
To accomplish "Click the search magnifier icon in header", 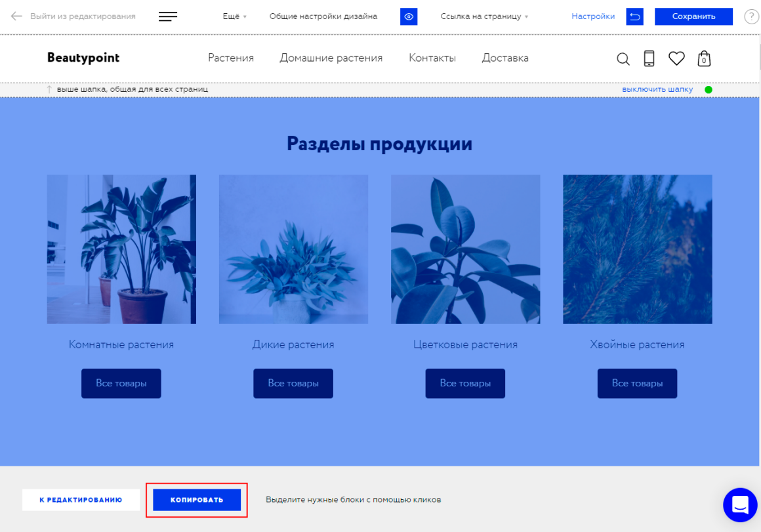I will point(623,59).
